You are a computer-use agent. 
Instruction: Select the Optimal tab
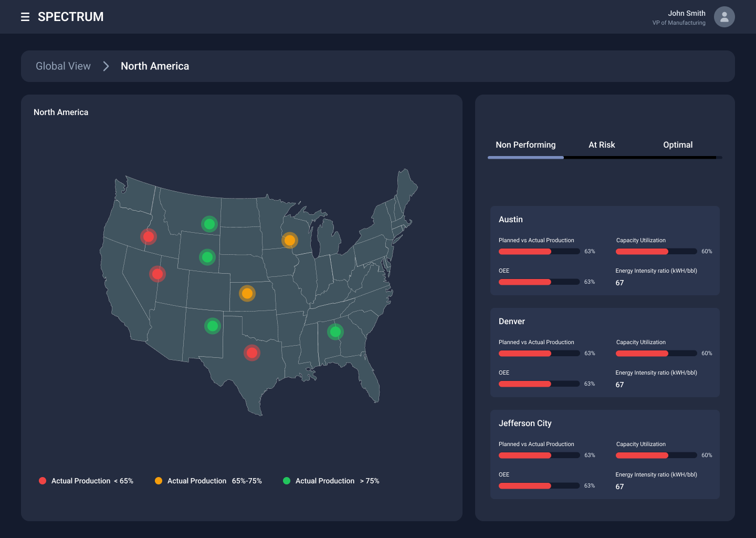tap(678, 144)
